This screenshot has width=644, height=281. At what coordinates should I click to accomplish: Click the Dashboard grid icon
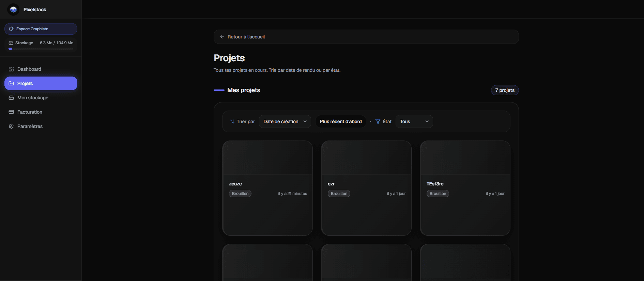pos(11,69)
